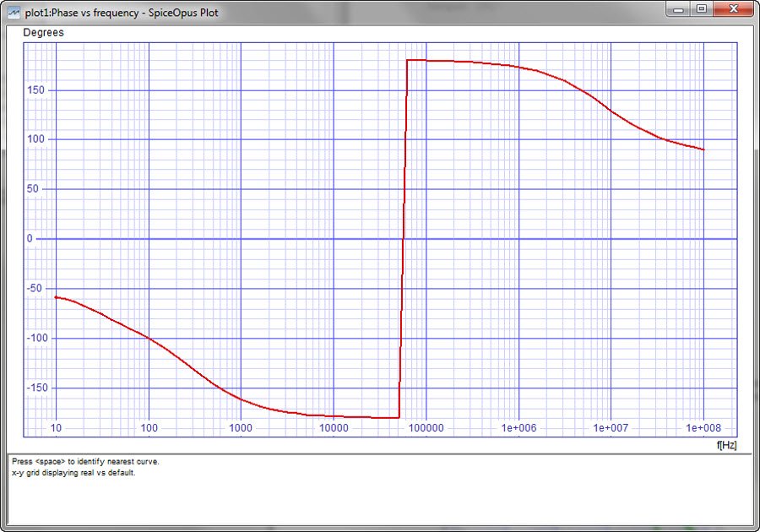Click the y-axis value -100
This screenshot has height=532, width=760.
point(37,338)
